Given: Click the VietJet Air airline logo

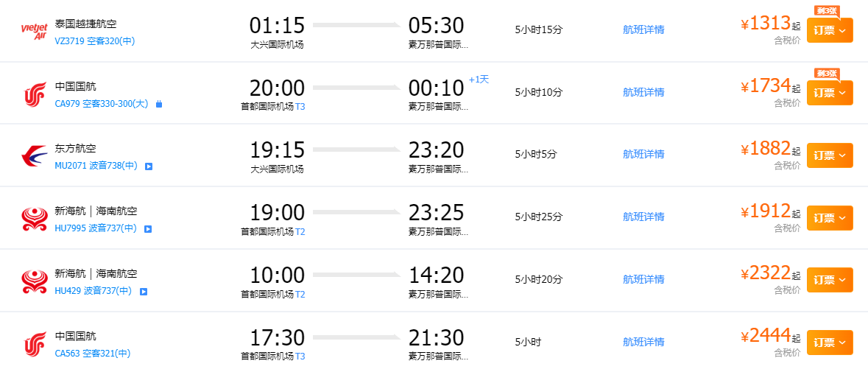Looking at the screenshot, I should click(x=35, y=31).
